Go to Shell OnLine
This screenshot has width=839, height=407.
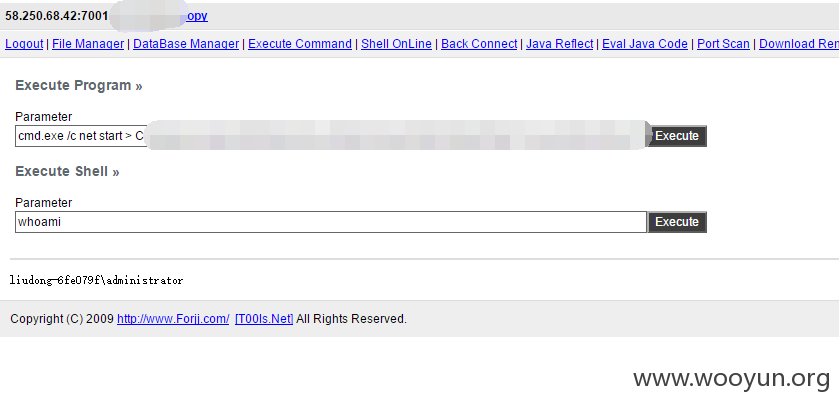pos(396,44)
